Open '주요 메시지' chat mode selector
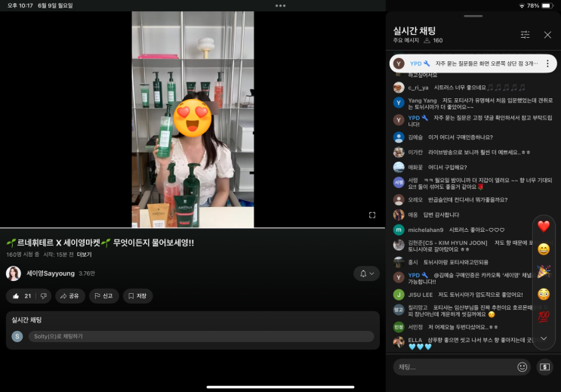This screenshot has height=392, width=561. (405, 41)
